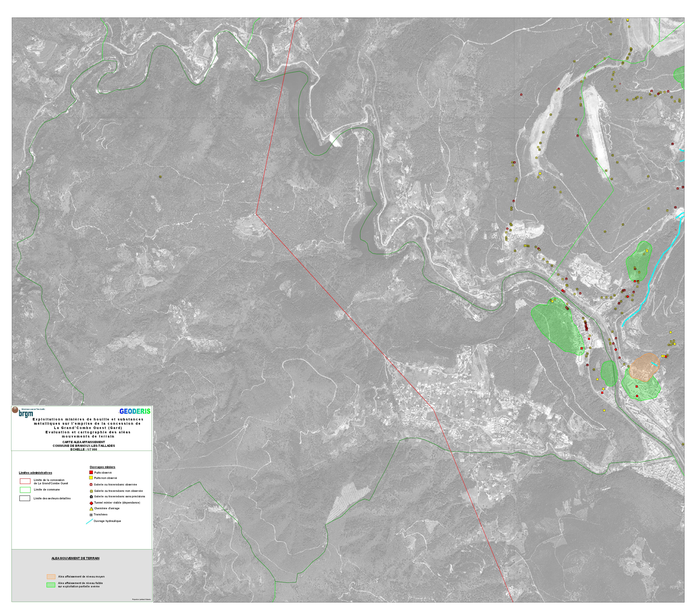Screen dimensions: 693x616
Task: Click the GEODERIS logo
Action: pos(135,411)
